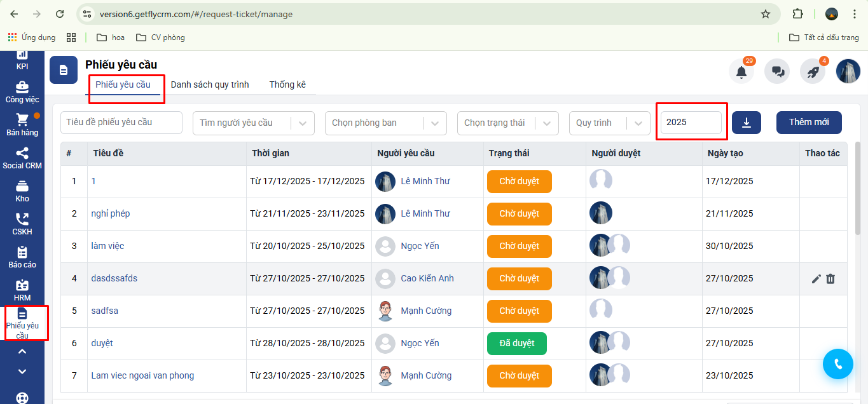Switch to the Thống kê tab
The image size is (868, 404).
click(287, 84)
